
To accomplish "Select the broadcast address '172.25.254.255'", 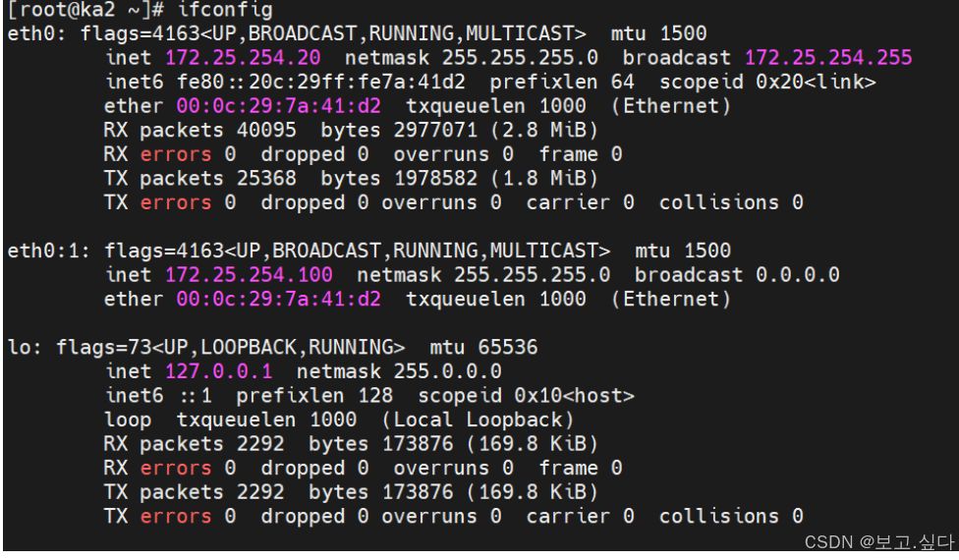I will (x=828, y=57).
